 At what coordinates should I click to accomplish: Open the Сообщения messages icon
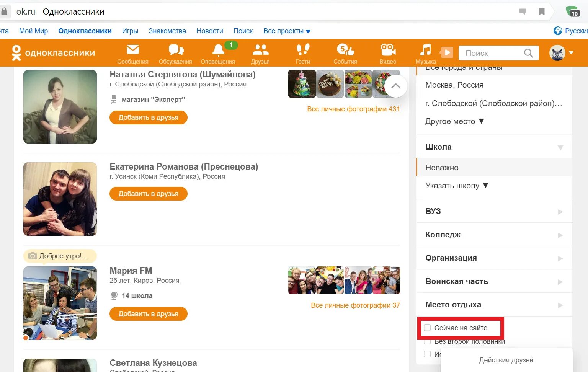(133, 50)
